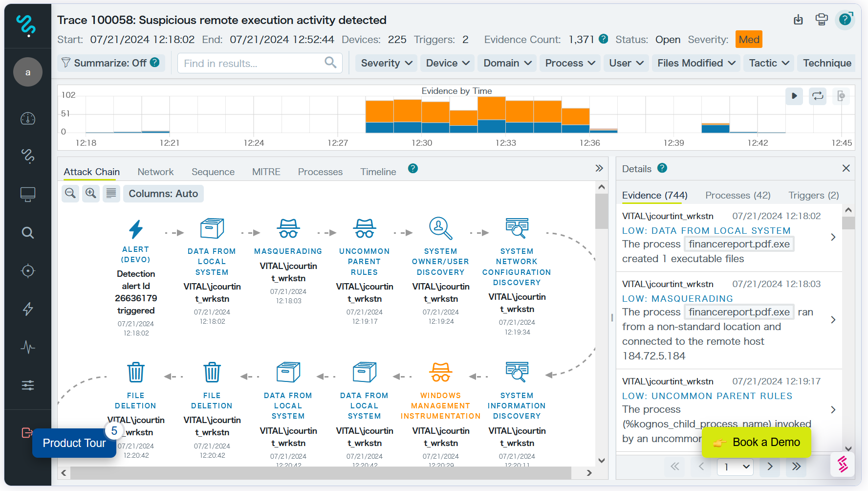Image resolution: width=868 pixels, height=491 pixels.
Task: Click the loop replay icon on chart
Action: [818, 96]
